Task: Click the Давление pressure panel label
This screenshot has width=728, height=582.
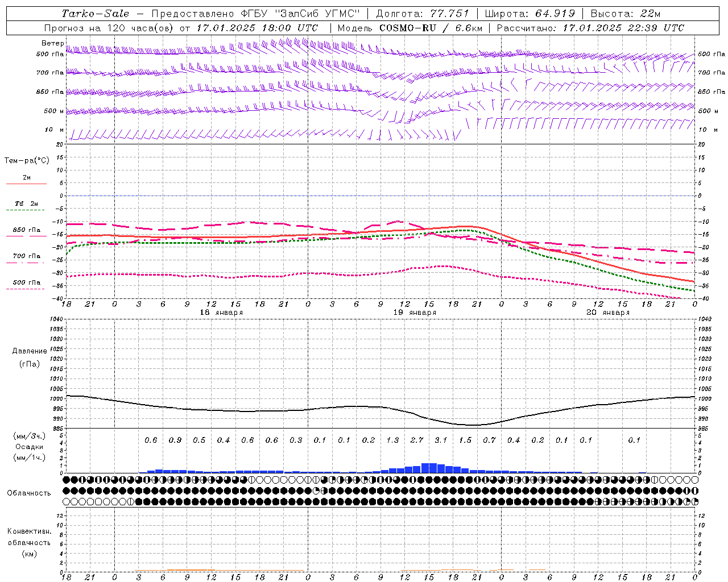Action: [x=30, y=351]
